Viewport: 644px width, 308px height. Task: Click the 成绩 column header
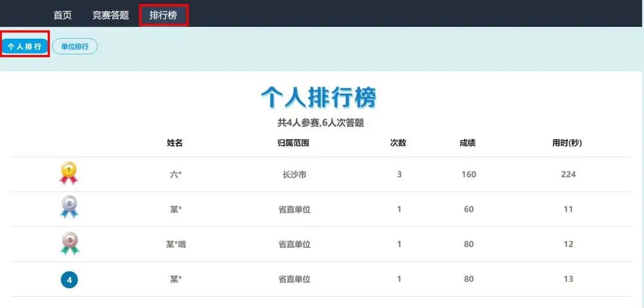pos(468,143)
